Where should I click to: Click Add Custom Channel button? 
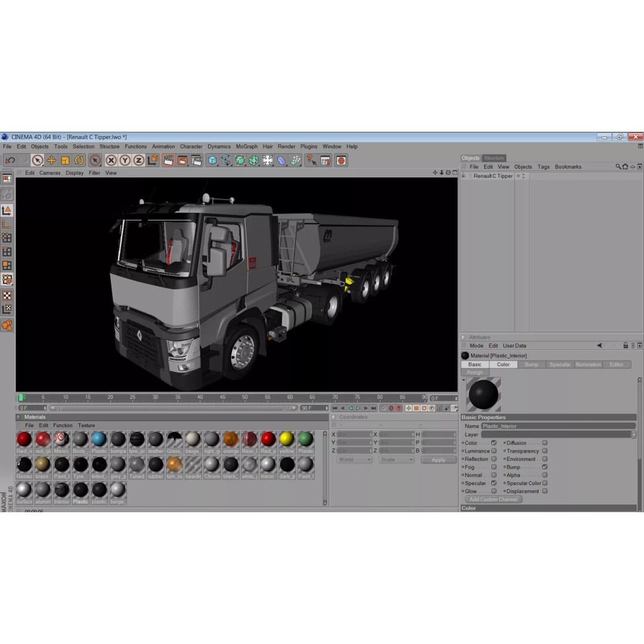493,500
